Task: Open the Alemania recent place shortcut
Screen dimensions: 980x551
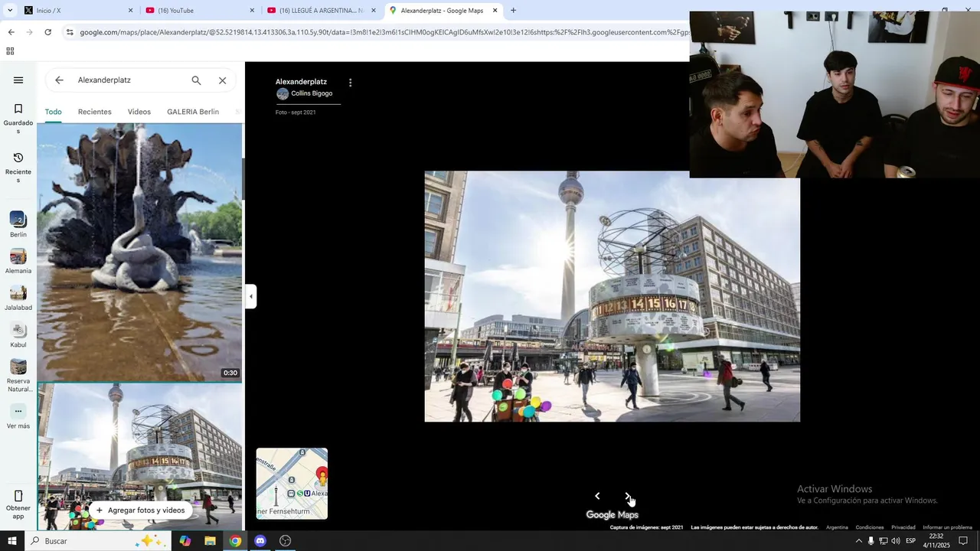Action: (x=18, y=262)
